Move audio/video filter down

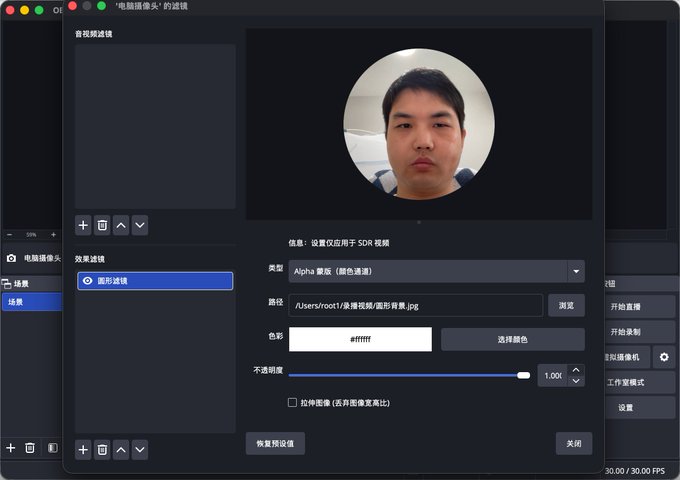pyautogui.click(x=140, y=225)
